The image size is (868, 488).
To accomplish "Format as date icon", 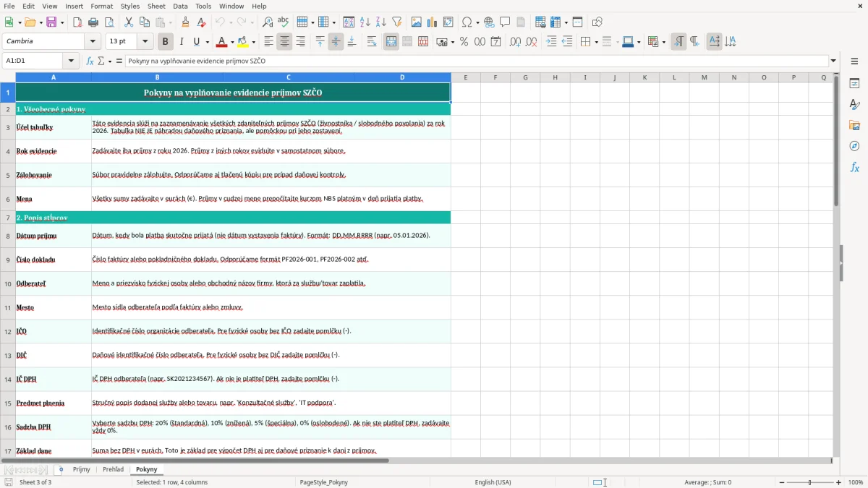I will click(496, 42).
